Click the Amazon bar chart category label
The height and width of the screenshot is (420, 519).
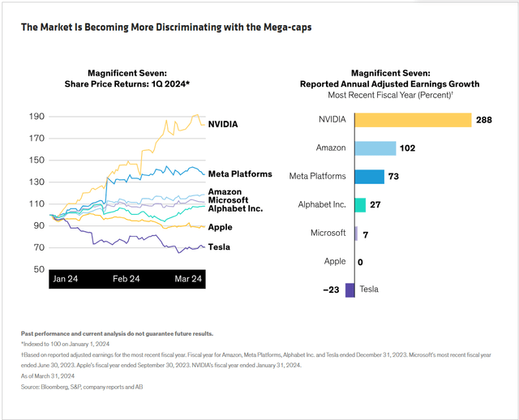point(331,148)
